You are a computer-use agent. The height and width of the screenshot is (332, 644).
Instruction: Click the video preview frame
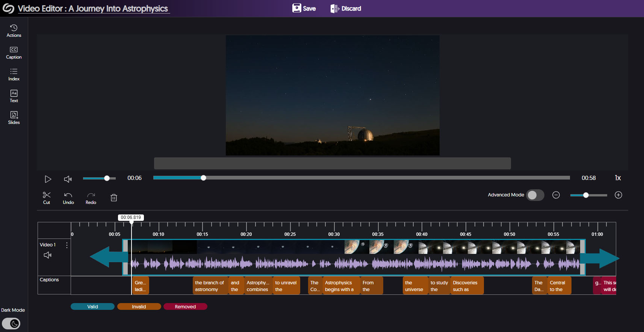pos(333,95)
